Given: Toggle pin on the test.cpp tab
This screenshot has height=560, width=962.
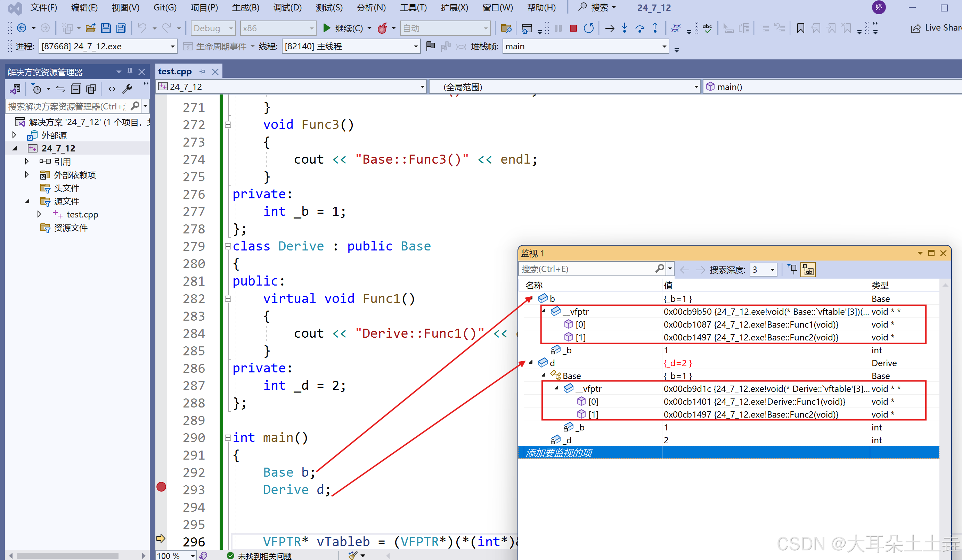Looking at the screenshot, I should click(x=202, y=72).
